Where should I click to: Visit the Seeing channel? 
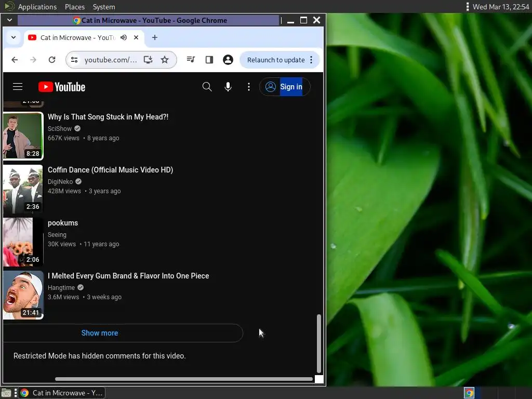click(57, 234)
